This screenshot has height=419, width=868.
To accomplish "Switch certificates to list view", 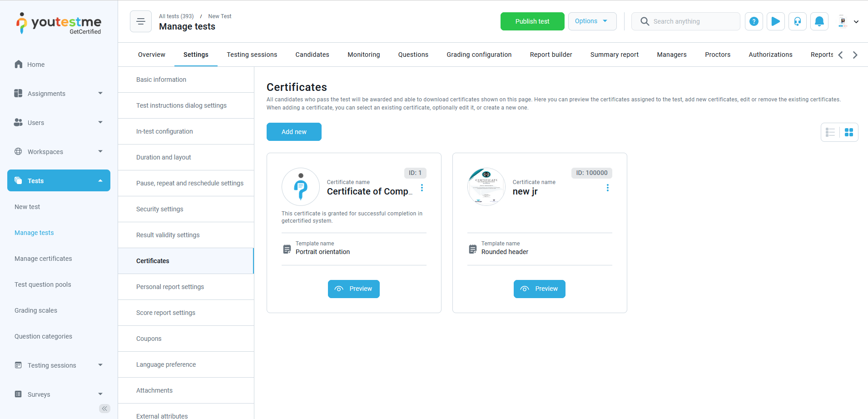I will click(830, 132).
